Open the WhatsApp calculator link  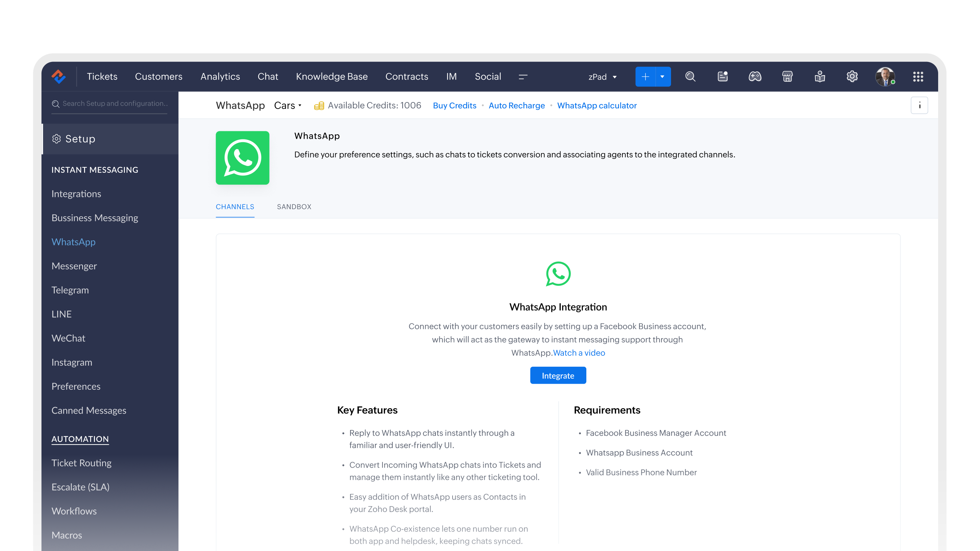[597, 105]
